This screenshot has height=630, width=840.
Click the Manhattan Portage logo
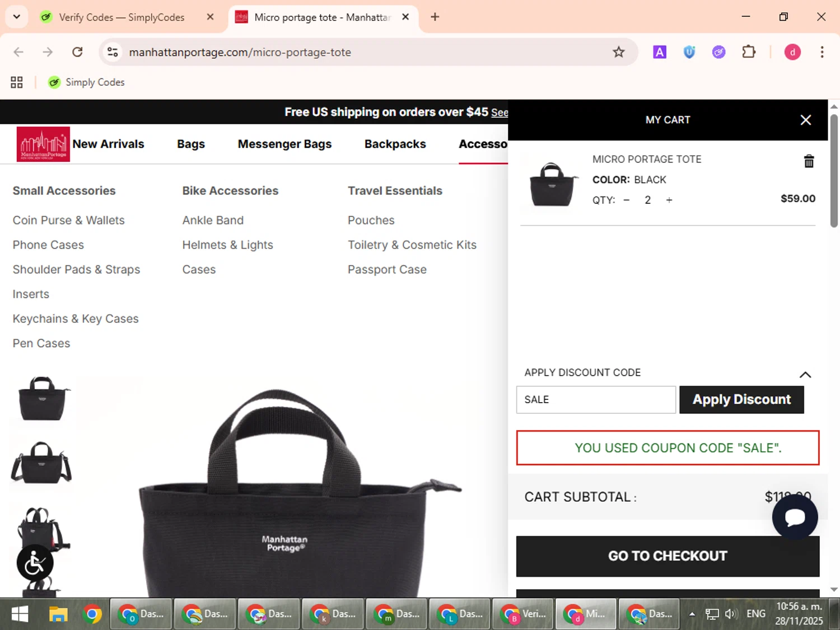tap(43, 144)
